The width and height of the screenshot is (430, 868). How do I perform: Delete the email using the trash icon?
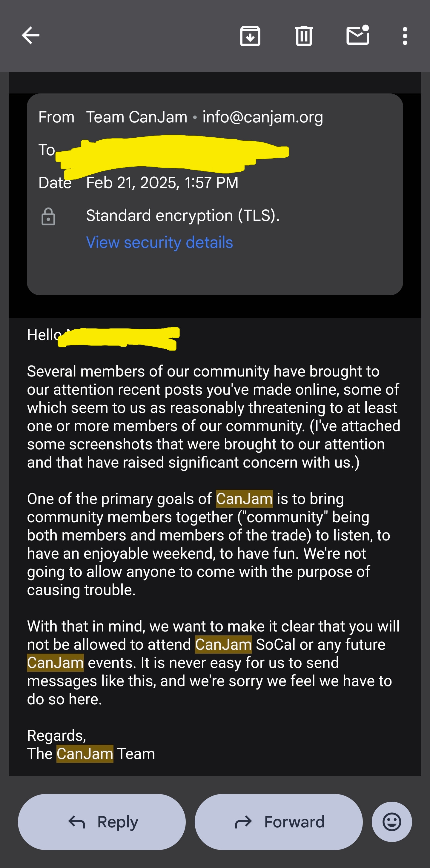click(304, 36)
